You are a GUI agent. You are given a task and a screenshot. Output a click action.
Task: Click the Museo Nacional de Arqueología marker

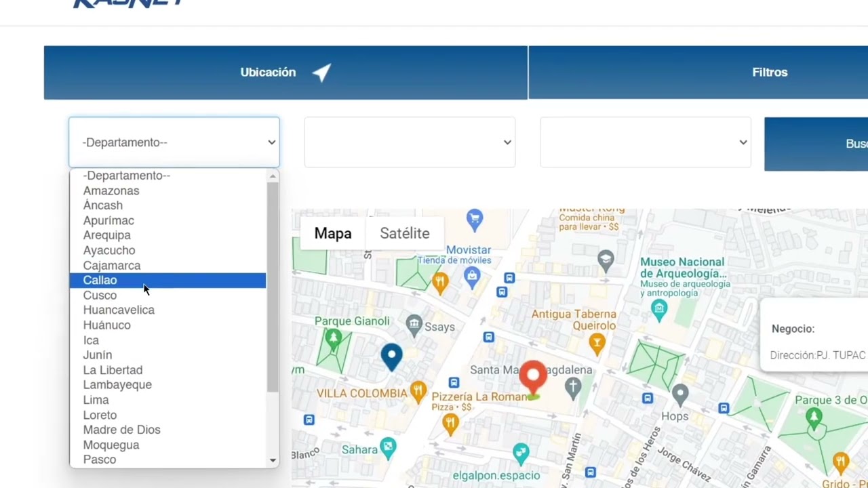click(658, 310)
